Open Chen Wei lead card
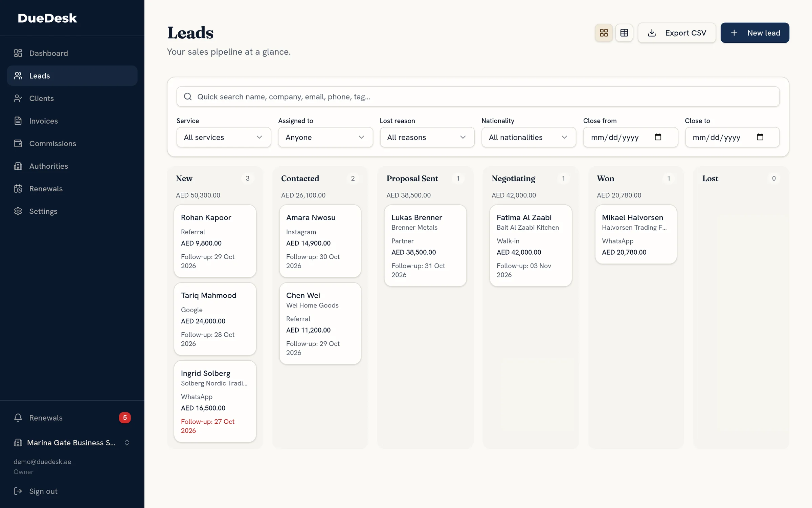 (x=320, y=323)
